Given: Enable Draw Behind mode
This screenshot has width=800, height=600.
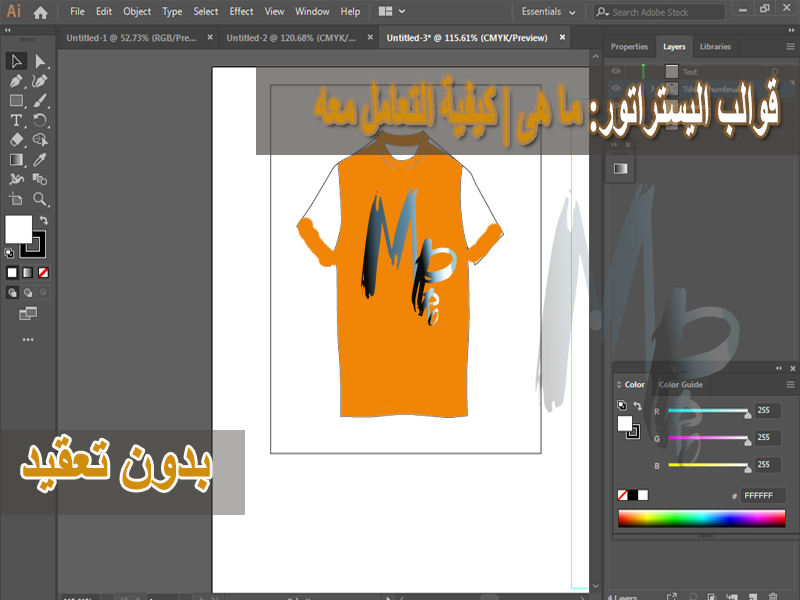Looking at the screenshot, I should (28, 292).
